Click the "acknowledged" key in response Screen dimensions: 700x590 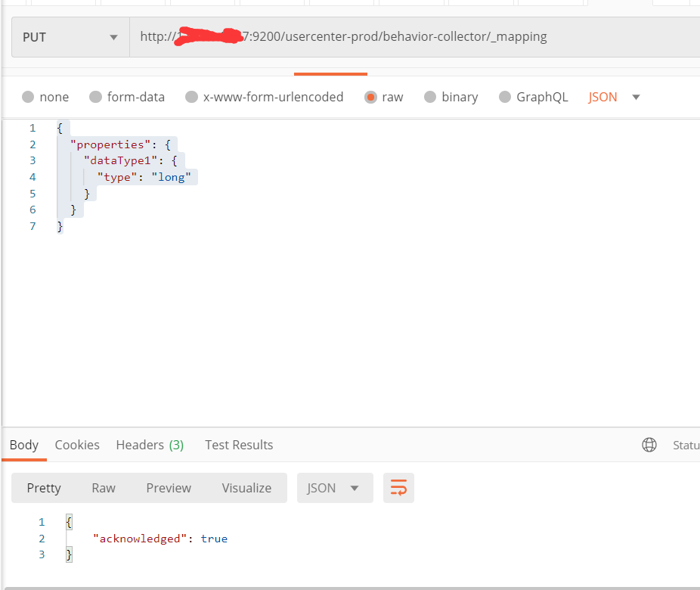coord(139,539)
